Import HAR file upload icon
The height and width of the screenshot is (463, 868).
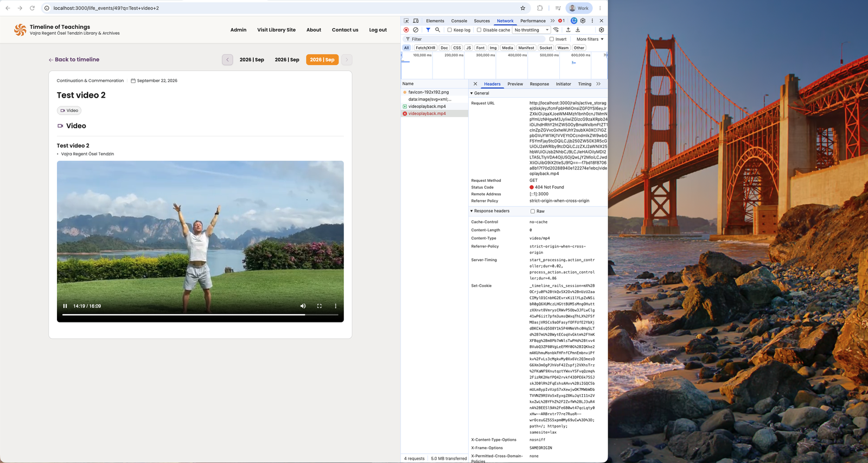(568, 30)
